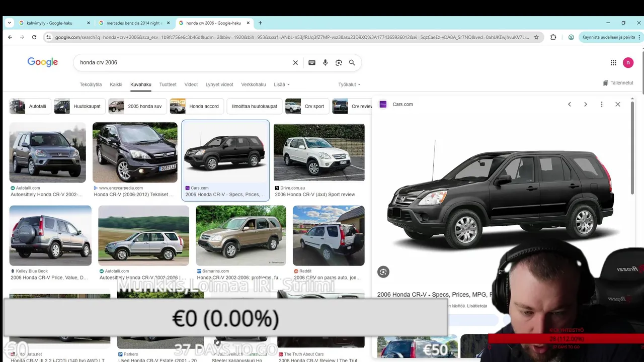Click the Google logo
Image resolution: width=644 pixels, height=362 pixels.
click(x=43, y=62)
